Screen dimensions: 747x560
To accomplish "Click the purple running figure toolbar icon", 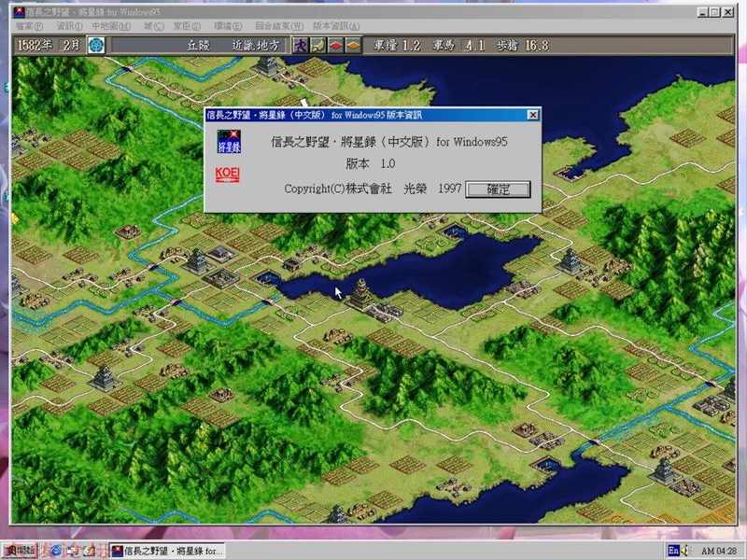I will point(301,46).
